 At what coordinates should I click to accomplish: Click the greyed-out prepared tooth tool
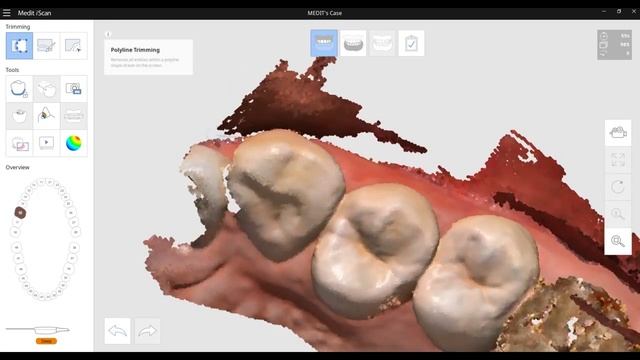point(19,116)
